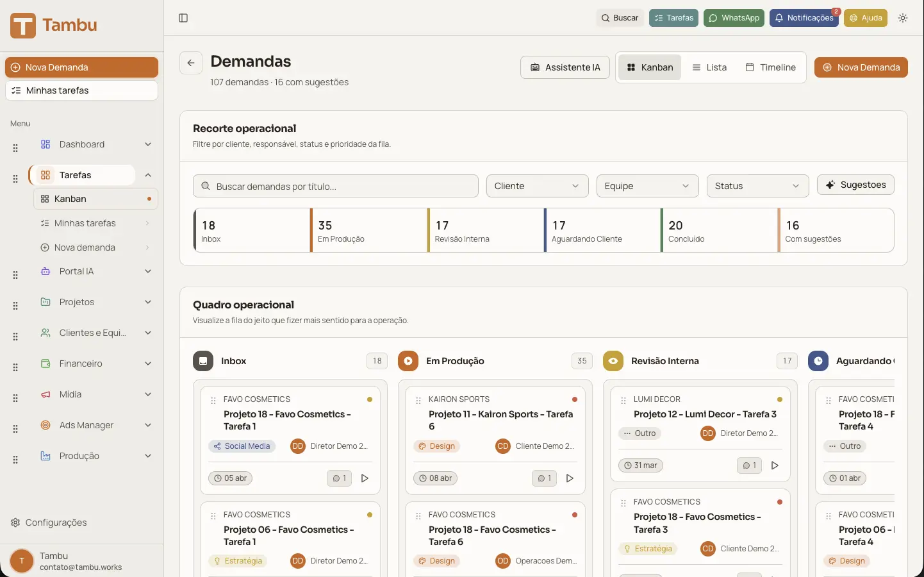
Task: Collapse the Tarefas section in the sidebar
Action: click(148, 174)
